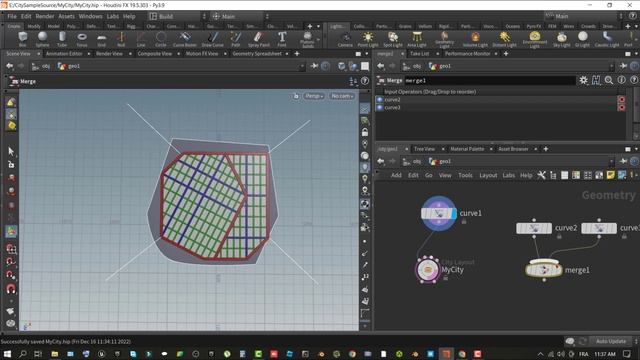Viewport: 640px width, 360px height.
Task: Add a Distant Light from the shelf
Action: coord(504,40)
